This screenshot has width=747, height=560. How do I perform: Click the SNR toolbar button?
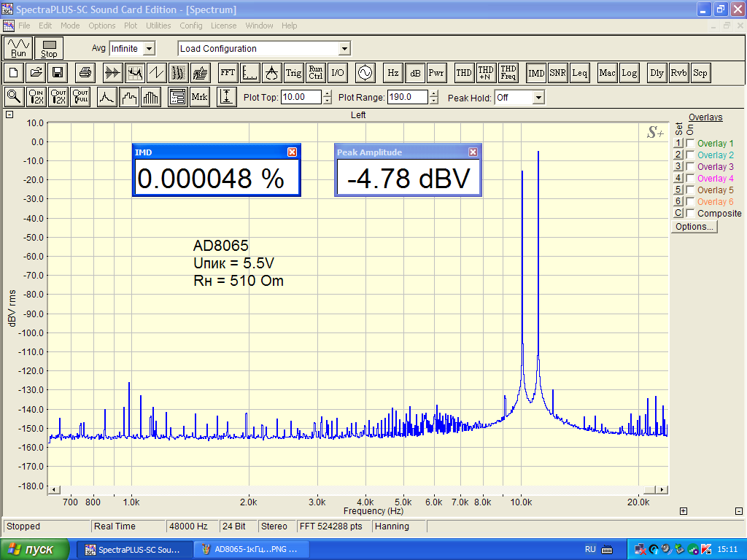(557, 73)
